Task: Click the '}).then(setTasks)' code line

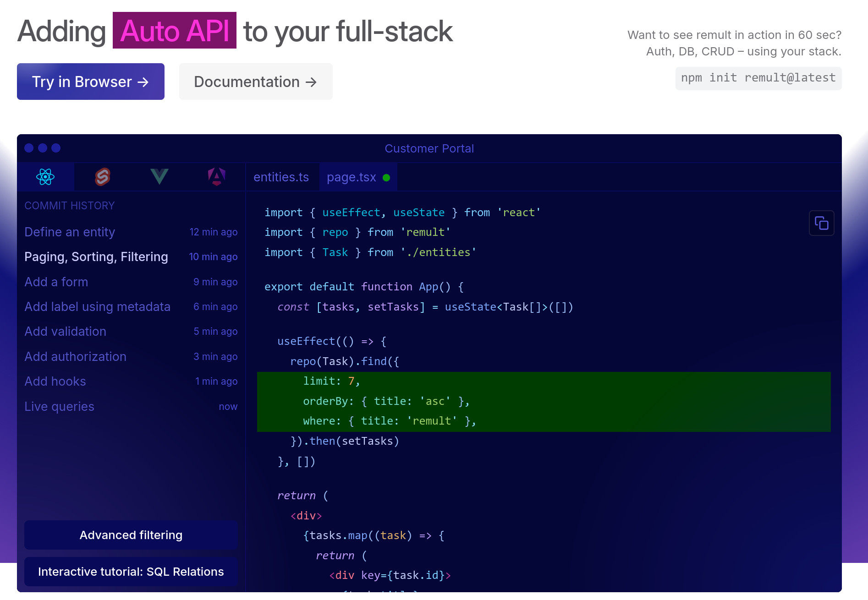Action: coord(345,442)
